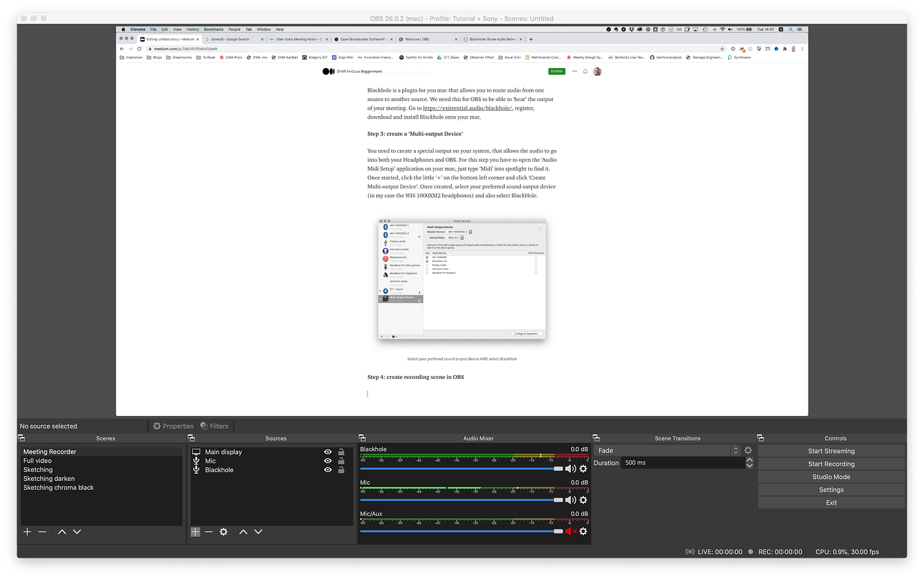Click the Duration 500 ms field

pyautogui.click(x=683, y=463)
